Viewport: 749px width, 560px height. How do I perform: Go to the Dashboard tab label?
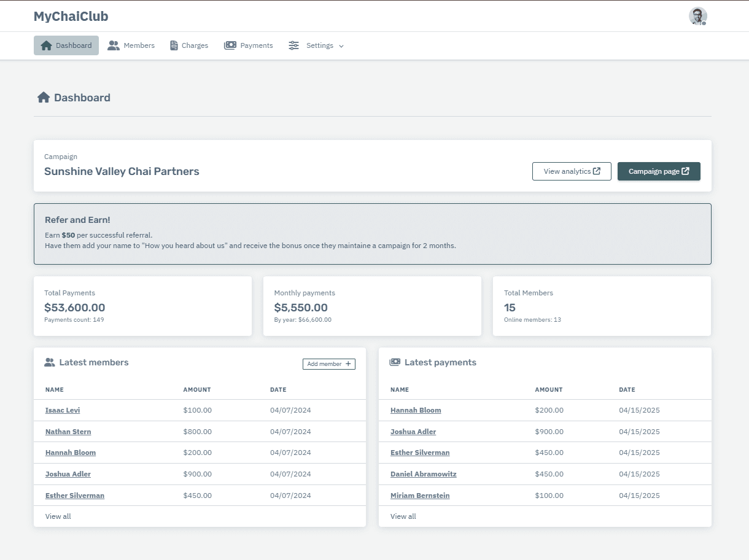[x=74, y=45]
